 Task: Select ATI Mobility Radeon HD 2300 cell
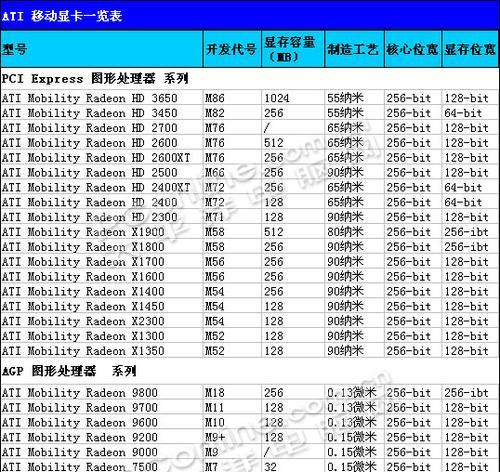coord(101,217)
